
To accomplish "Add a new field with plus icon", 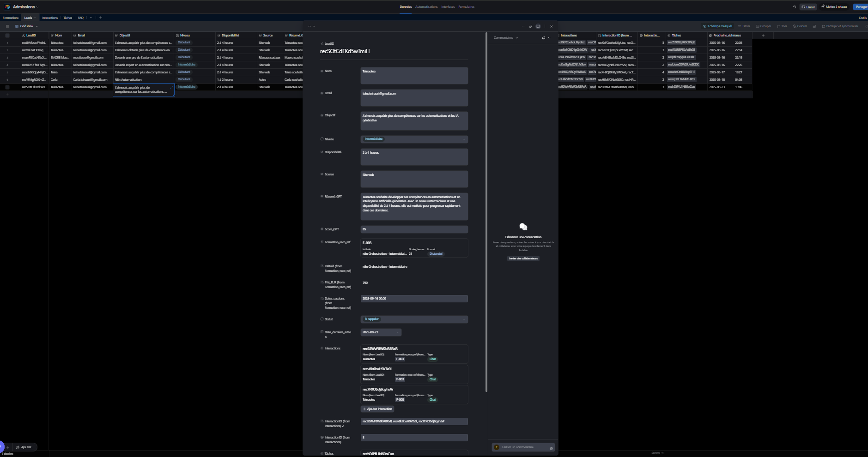I will coord(763,36).
